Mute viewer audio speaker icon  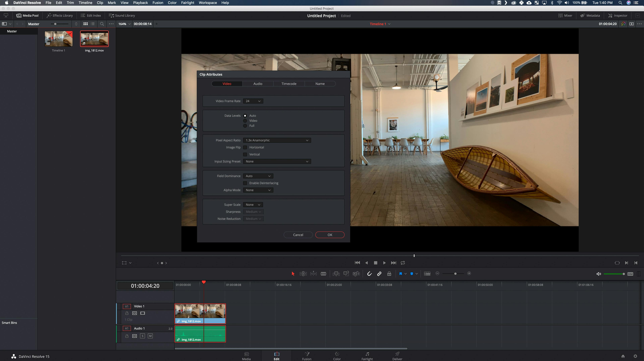tap(599, 274)
